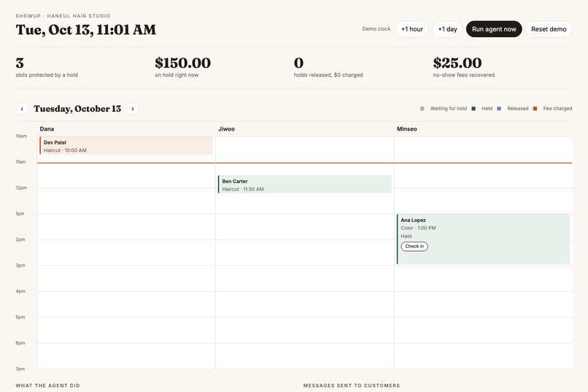Select the Dana column header
The height and width of the screenshot is (392, 588).
coord(47,129)
